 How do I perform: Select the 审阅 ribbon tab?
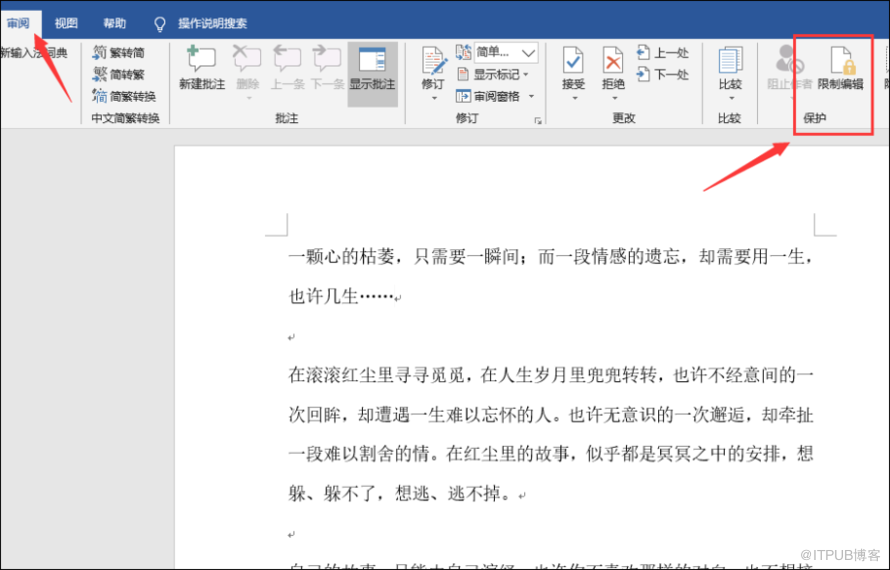point(18,23)
